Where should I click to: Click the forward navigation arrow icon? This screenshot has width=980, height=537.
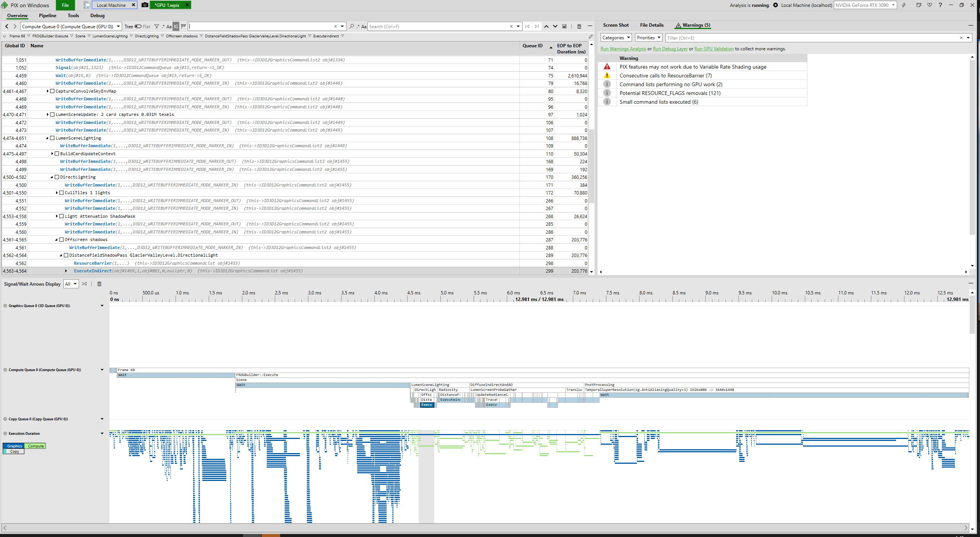[15, 26]
